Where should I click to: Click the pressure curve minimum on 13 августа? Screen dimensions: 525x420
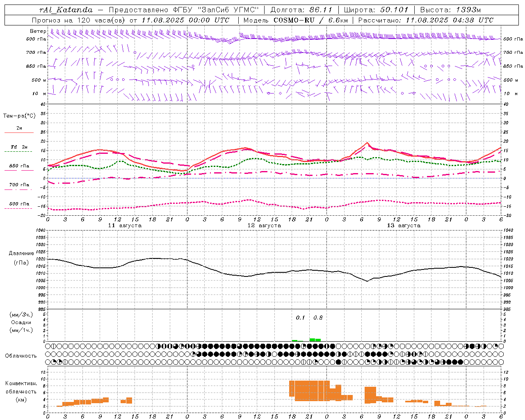(x=367, y=281)
